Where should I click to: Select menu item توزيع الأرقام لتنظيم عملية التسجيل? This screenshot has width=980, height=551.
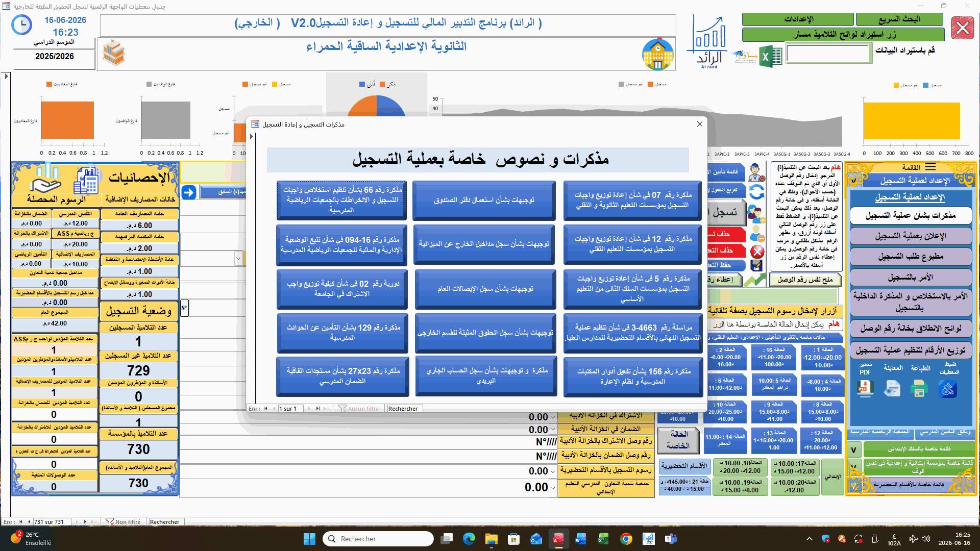(x=911, y=350)
